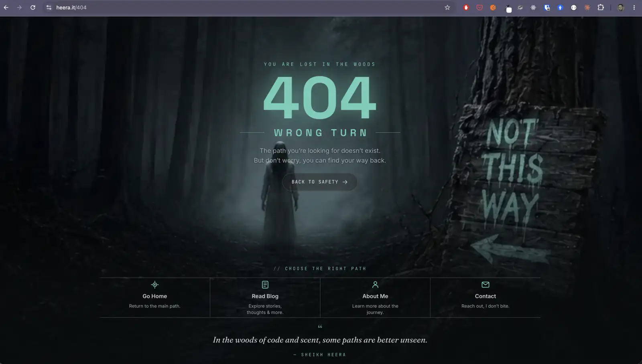
Task: Click the 'WRONG TURN' heading
Action: [x=320, y=133]
